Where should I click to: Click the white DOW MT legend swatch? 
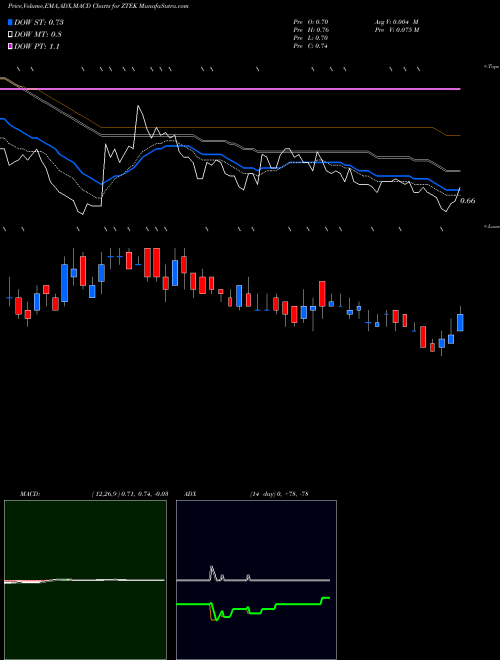[x=10, y=35]
